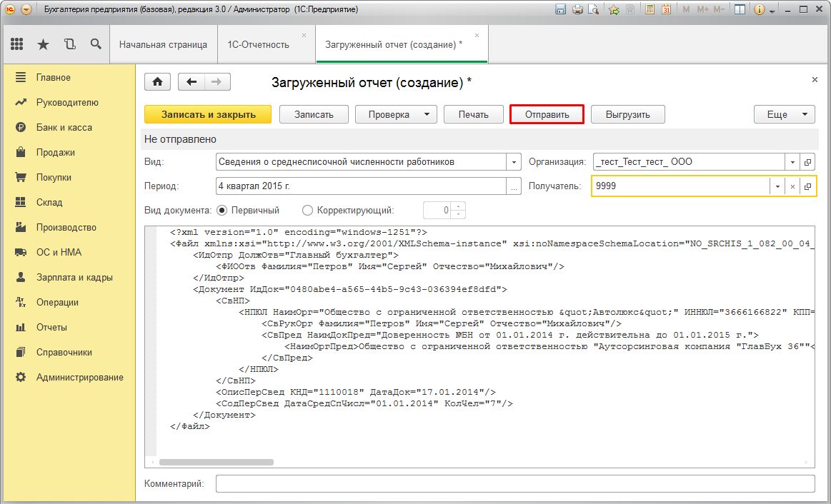Select the Первичный radio button
Image resolution: width=831 pixels, height=504 pixels.
point(222,210)
